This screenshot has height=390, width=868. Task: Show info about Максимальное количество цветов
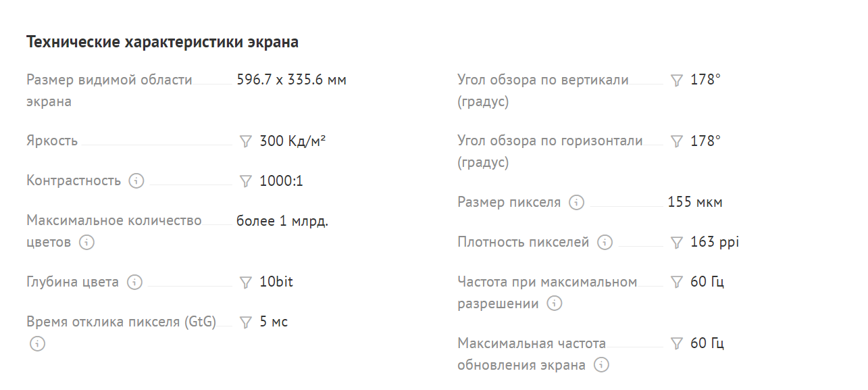tap(86, 242)
